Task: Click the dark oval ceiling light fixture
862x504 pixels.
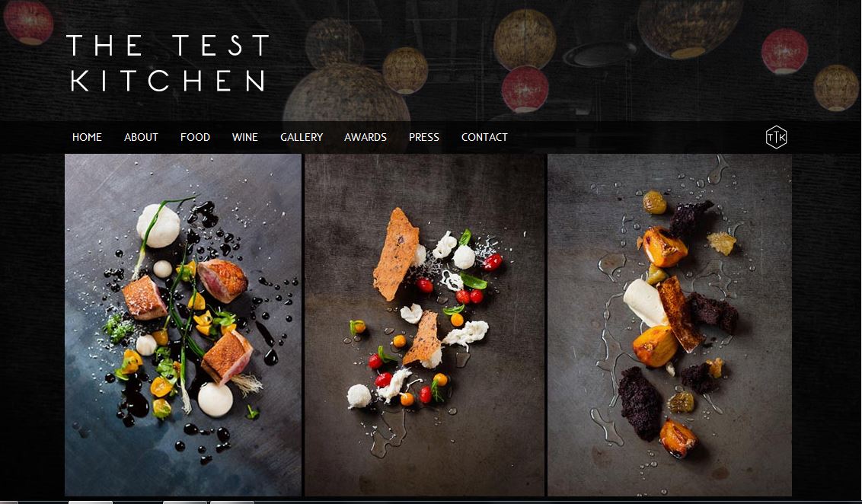Action: [600, 54]
